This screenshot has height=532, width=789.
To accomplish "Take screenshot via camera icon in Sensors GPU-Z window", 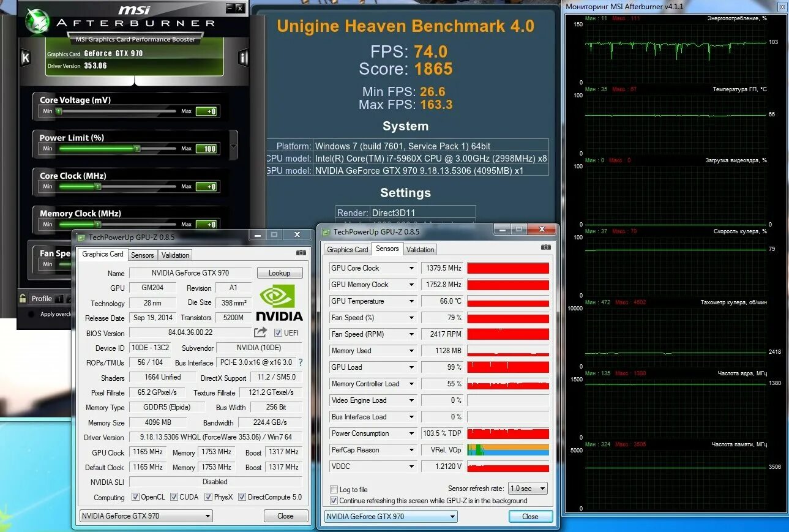I will (x=545, y=247).
